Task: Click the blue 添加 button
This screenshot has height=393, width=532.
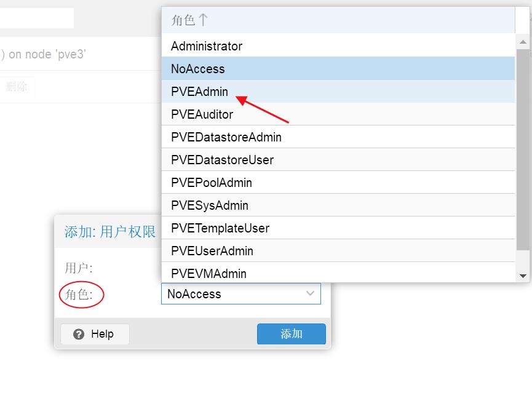Action: tap(292, 334)
